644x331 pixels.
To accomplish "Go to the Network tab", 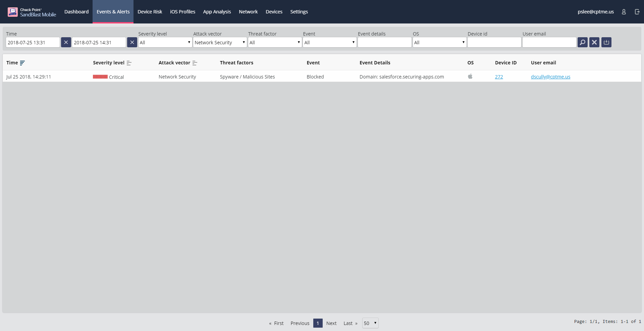I will pyautogui.click(x=248, y=12).
